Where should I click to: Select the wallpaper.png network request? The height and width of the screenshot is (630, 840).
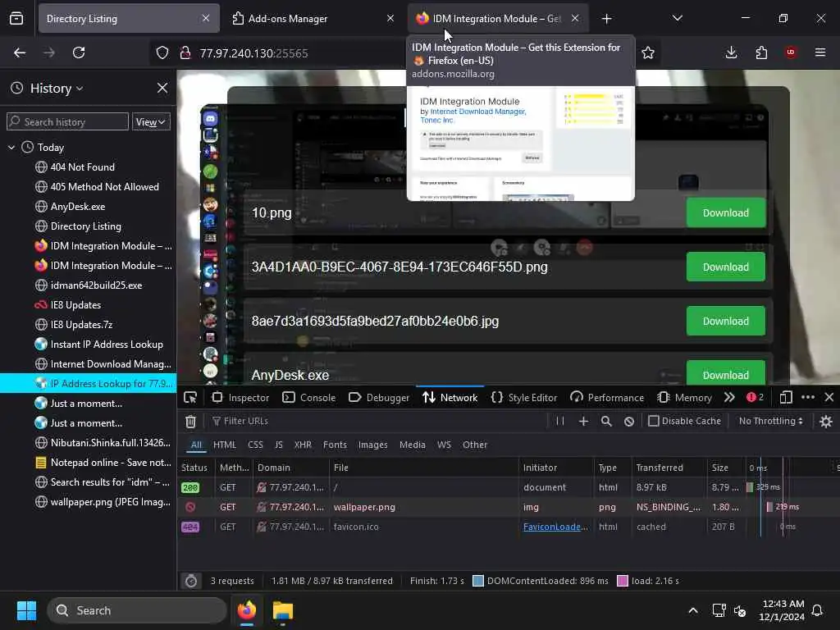[508, 507]
